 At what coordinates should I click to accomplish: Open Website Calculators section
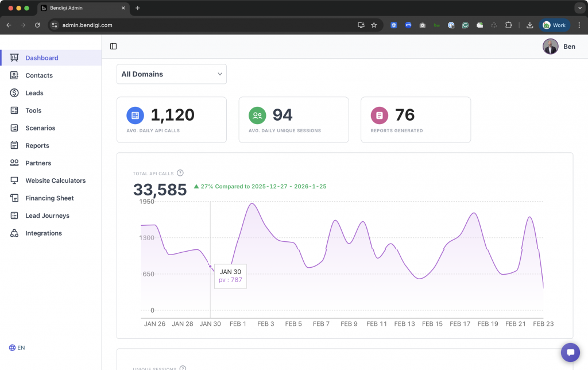[55, 180]
